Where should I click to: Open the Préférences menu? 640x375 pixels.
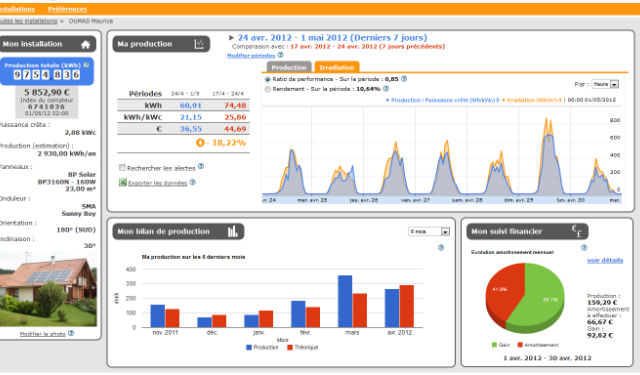click(67, 9)
